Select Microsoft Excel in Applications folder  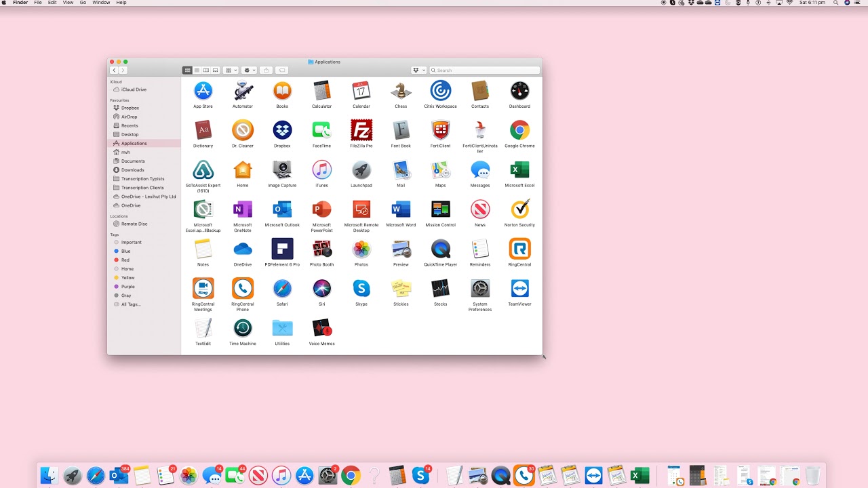(520, 169)
